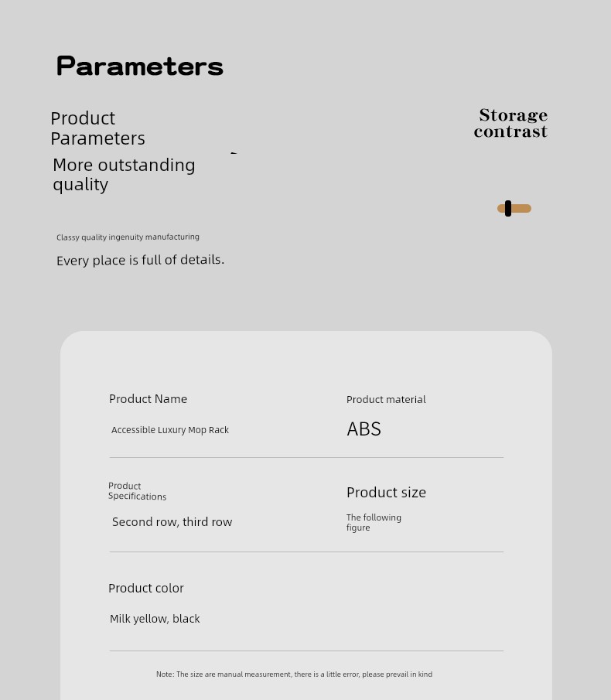
Task: Click Classy quality ingenuity manufacturing line
Action: point(128,237)
